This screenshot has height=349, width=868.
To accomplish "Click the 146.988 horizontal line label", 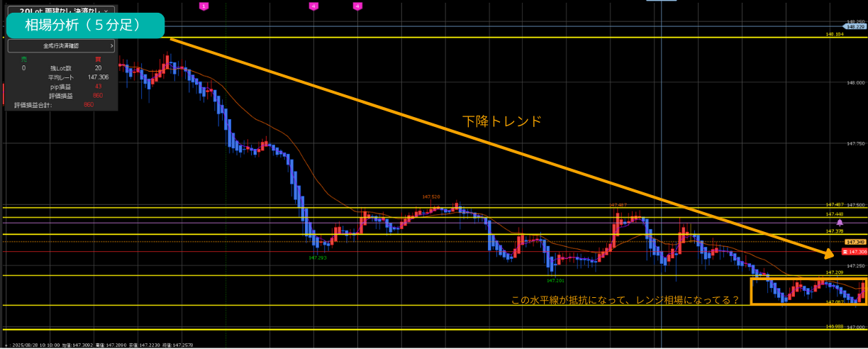I will coord(834,327).
